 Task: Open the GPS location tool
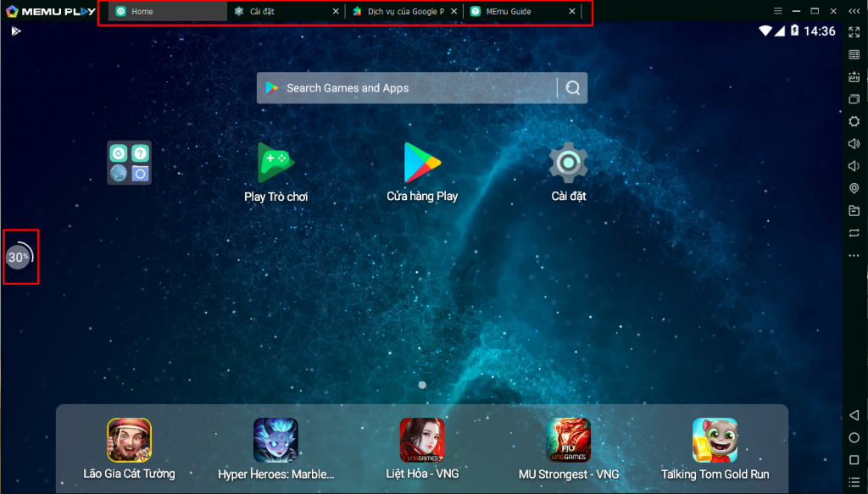[x=854, y=188]
